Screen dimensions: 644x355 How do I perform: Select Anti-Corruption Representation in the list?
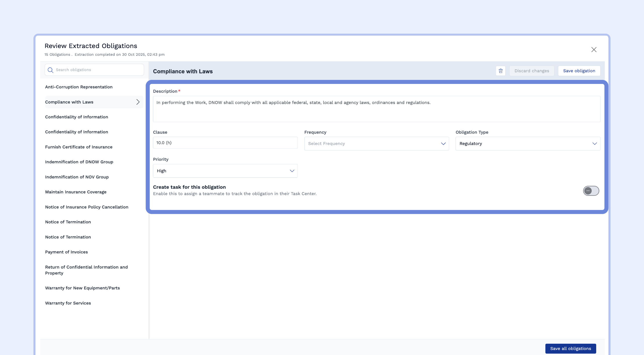pos(79,87)
